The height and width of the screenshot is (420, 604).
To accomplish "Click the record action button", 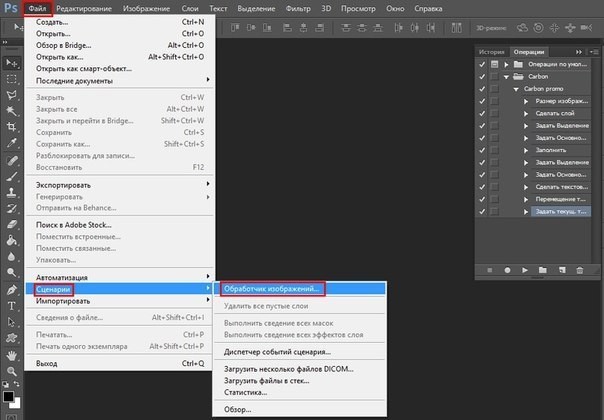I will 507,270.
